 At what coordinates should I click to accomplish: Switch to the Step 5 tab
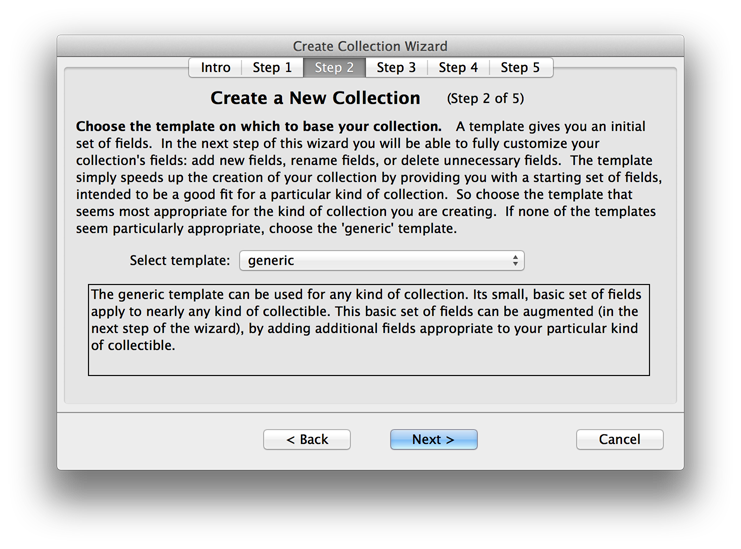[520, 68]
